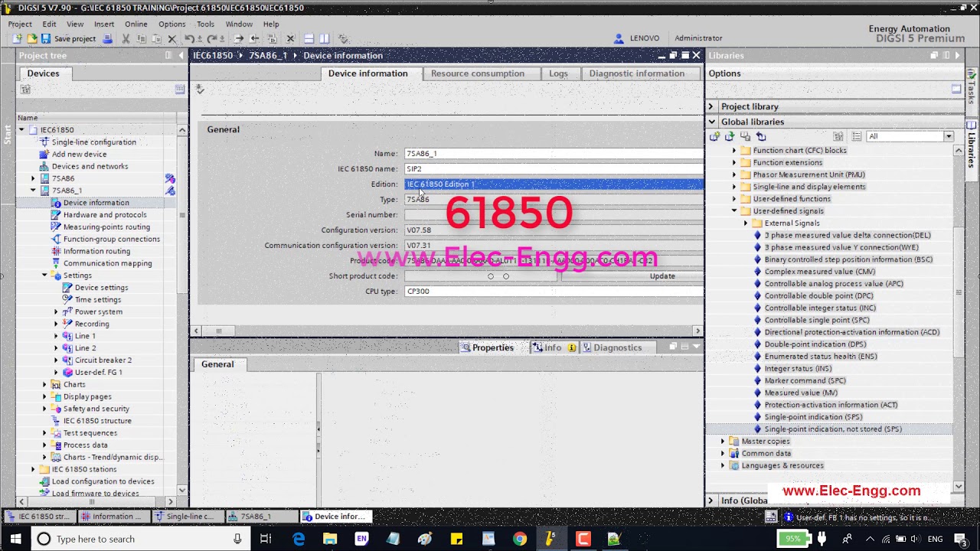Select Circuit breaker 2 in tree
This screenshot has width=980, height=551.
(x=103, y=360)
